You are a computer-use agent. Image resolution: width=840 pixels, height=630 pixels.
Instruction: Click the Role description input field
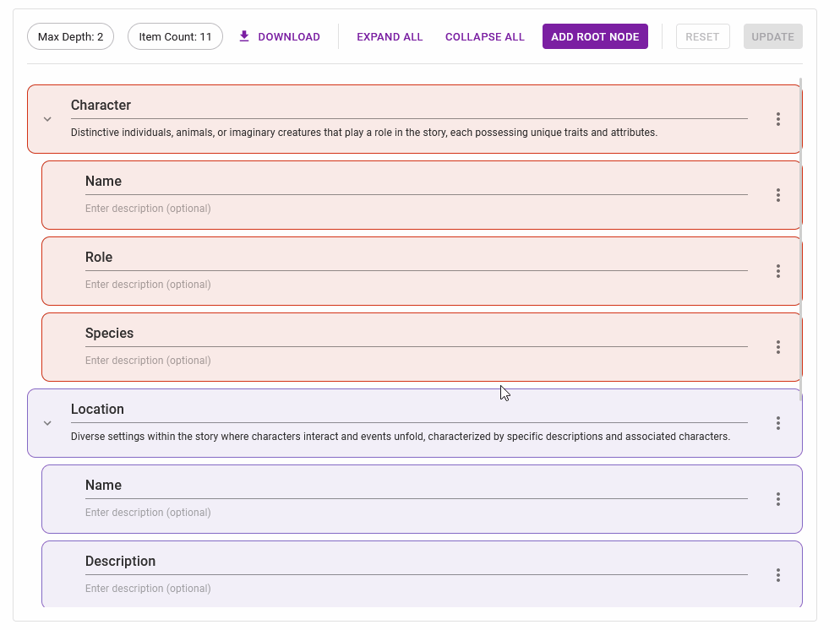pyautogui.click(x=416, y=285)
